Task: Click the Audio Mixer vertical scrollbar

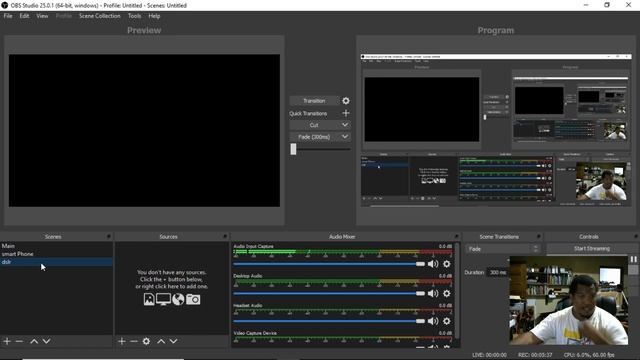Action: [457, 291]
